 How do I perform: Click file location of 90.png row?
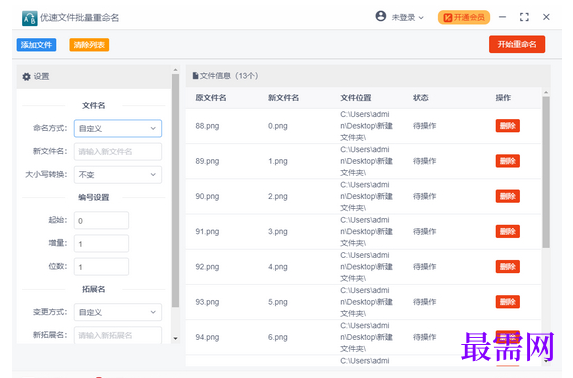click(x=367, y=196)
